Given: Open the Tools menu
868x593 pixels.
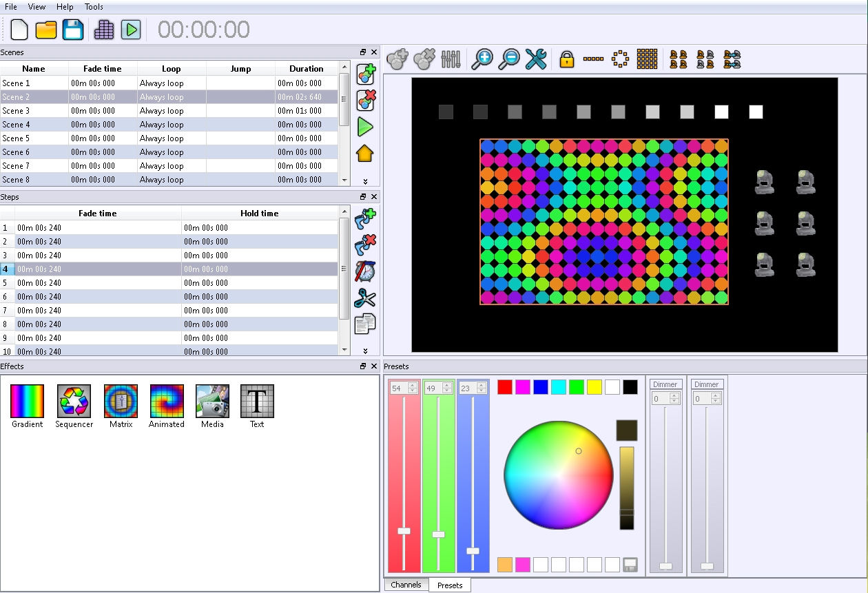Looking at the screenshot, I should click(x=94, y=7).
